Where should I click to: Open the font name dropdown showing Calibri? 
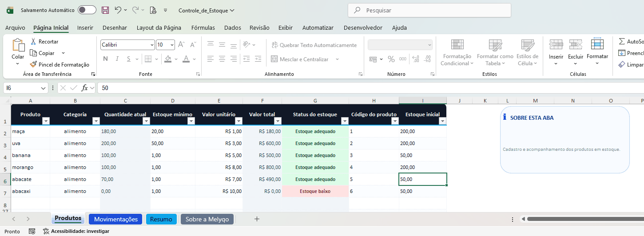(x=152, y=45)
